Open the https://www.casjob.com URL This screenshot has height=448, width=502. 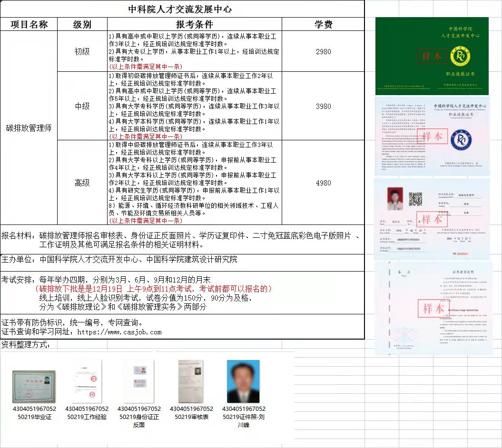coord(119,332)
